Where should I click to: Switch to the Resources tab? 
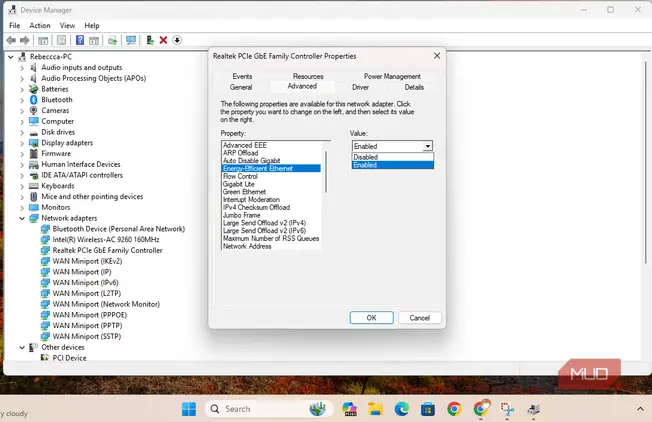308,77
